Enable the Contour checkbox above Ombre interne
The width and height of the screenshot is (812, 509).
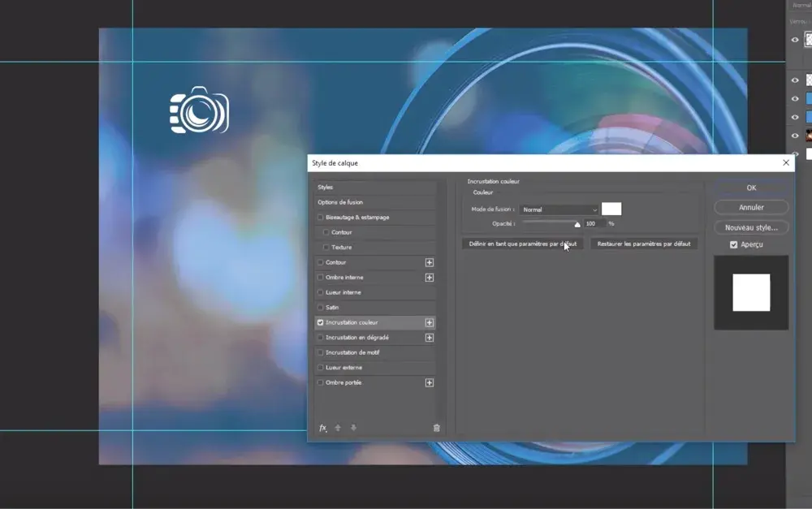[320, 262]
